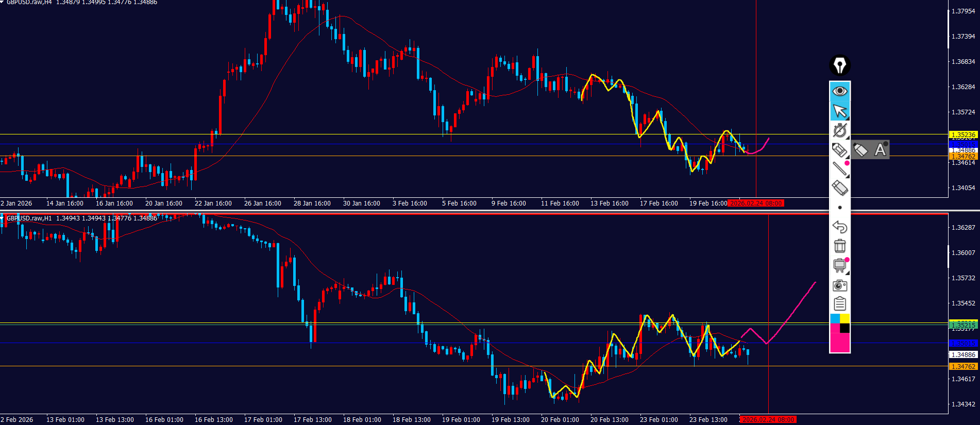The image size is (980, 425).
Task: Pick the yellow color swatch
Action: (x=845, y=319)
